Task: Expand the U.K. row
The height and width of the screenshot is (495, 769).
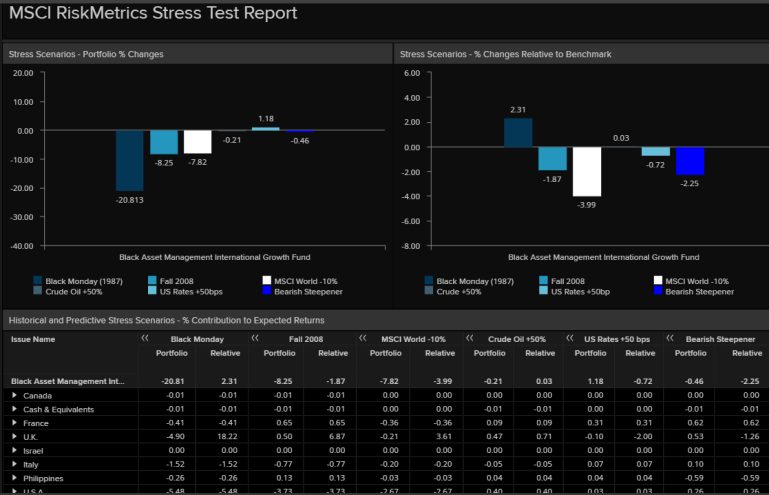Action: click(x=14, y=436)
